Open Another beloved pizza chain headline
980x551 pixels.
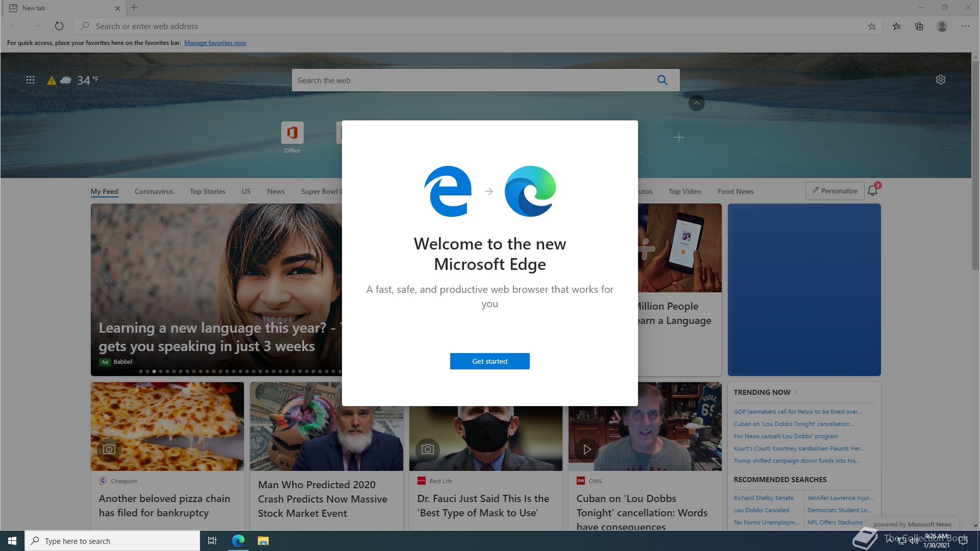[x=164, y=506]
